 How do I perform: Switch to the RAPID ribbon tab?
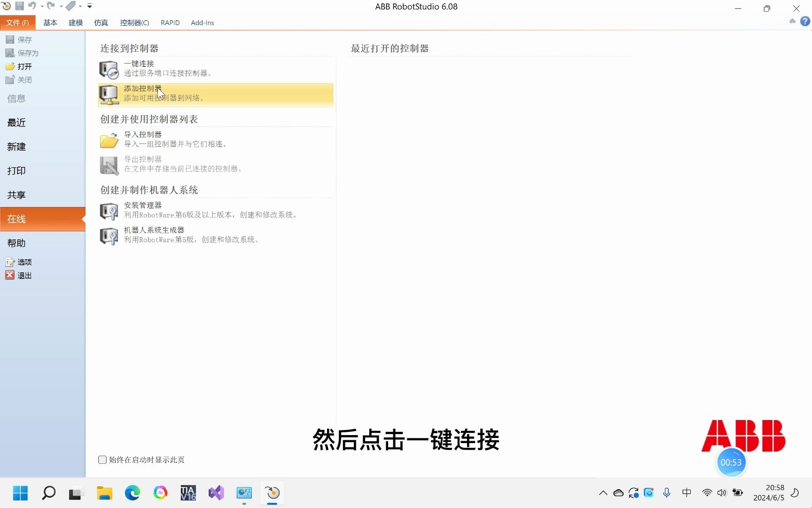pos(170,23)
